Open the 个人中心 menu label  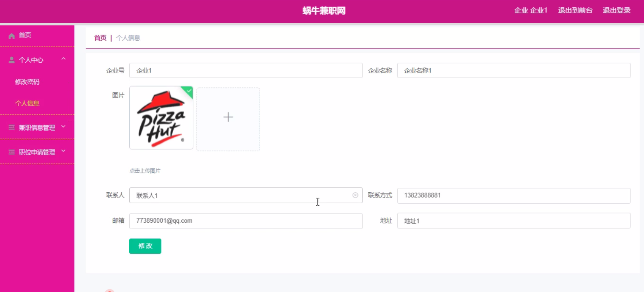tap(31, 60)
